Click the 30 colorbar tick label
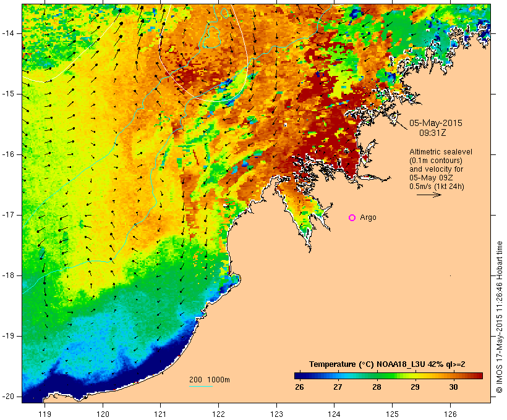This screenshot has height=420, width=507. pyautogui.click(x=454, y=387)
